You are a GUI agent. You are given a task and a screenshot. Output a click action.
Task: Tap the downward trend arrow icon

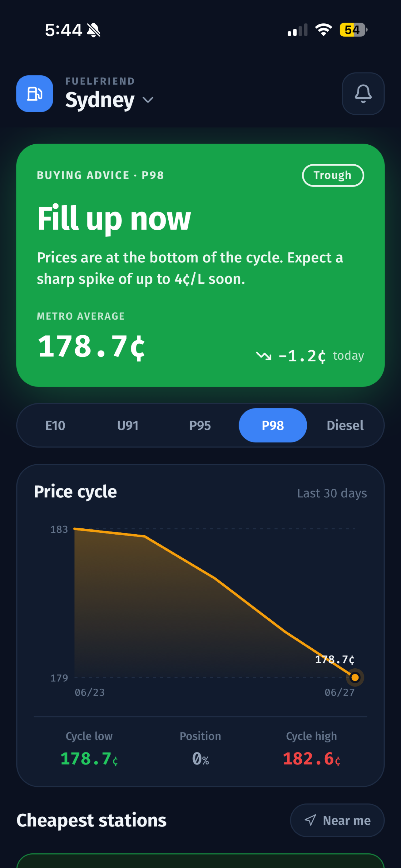point(264,356)
